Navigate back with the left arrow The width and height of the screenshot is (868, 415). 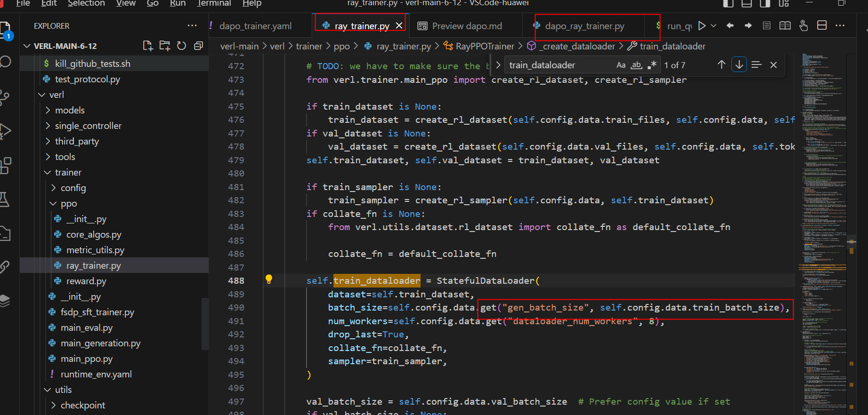coord(730,25)
